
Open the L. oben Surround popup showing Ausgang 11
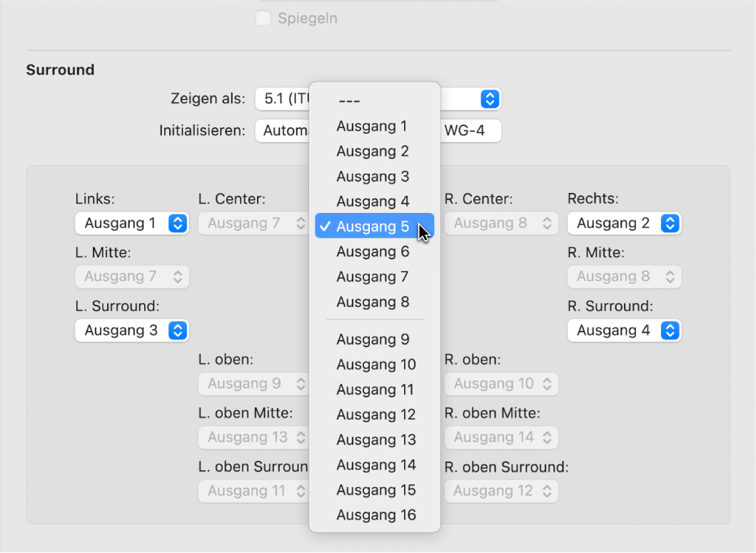point(253,491)
